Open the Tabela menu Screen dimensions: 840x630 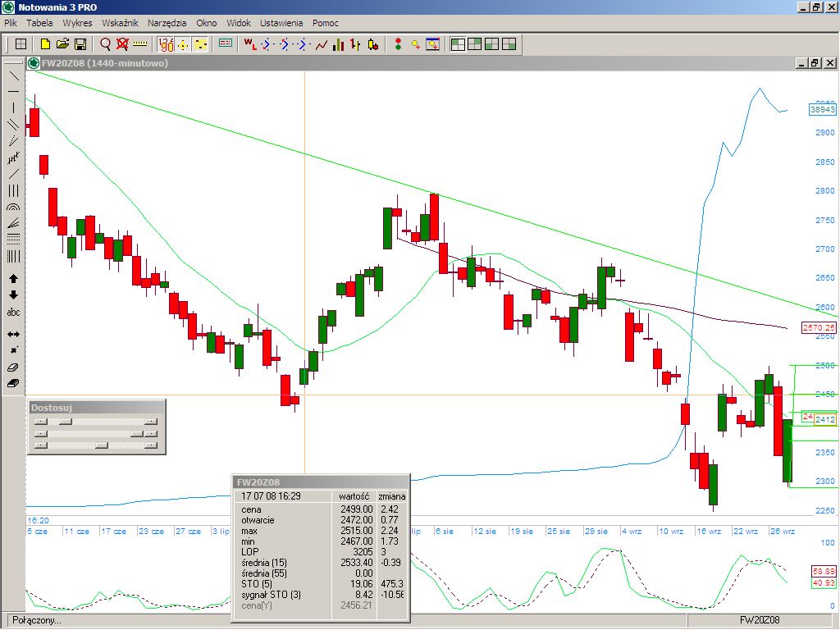coord(39,23)
